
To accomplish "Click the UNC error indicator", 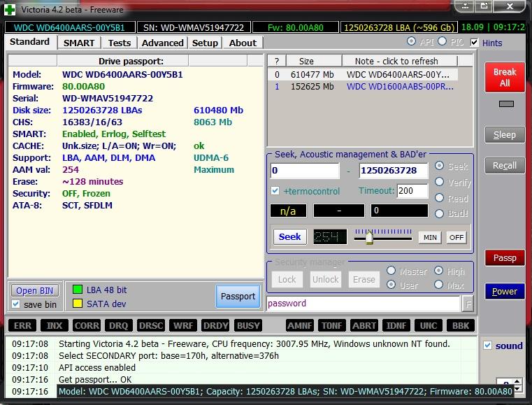I will [429, 325].
